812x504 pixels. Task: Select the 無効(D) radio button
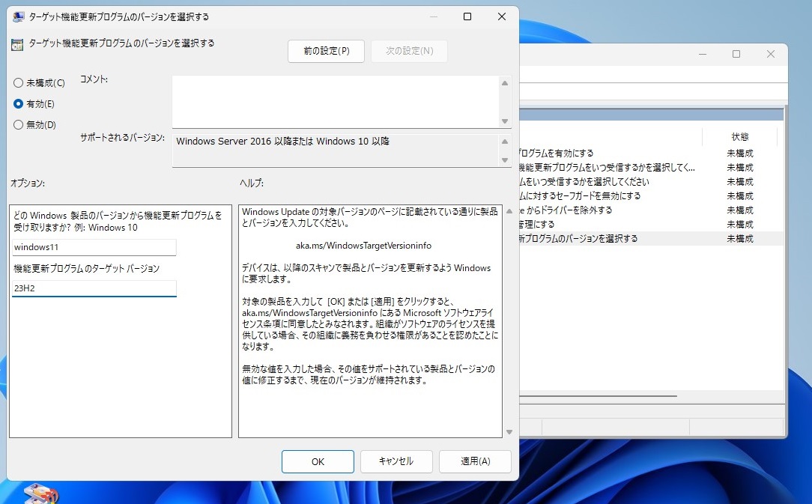click(x=18, y=125)
